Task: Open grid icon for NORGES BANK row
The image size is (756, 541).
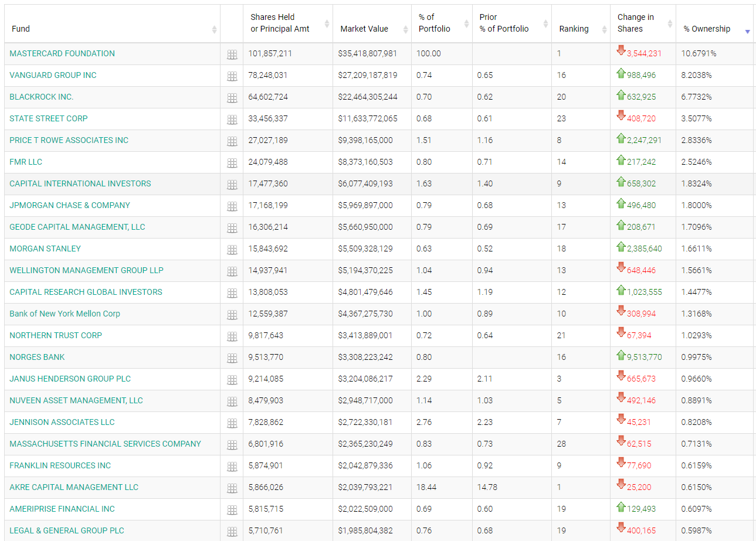Action: [232, 358]
